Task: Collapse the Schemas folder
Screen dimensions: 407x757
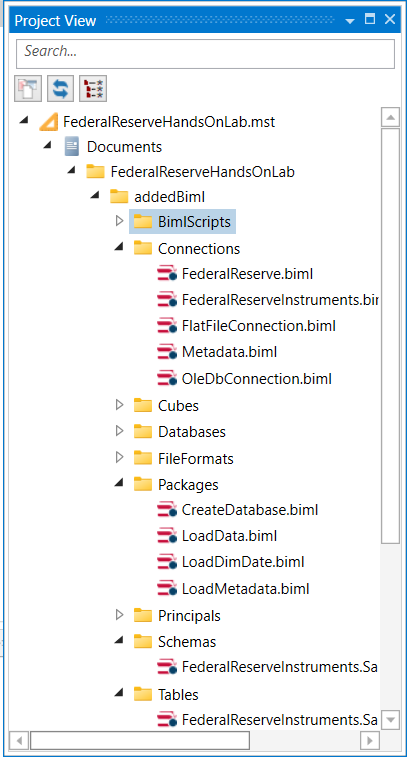Action: [119, 640]
